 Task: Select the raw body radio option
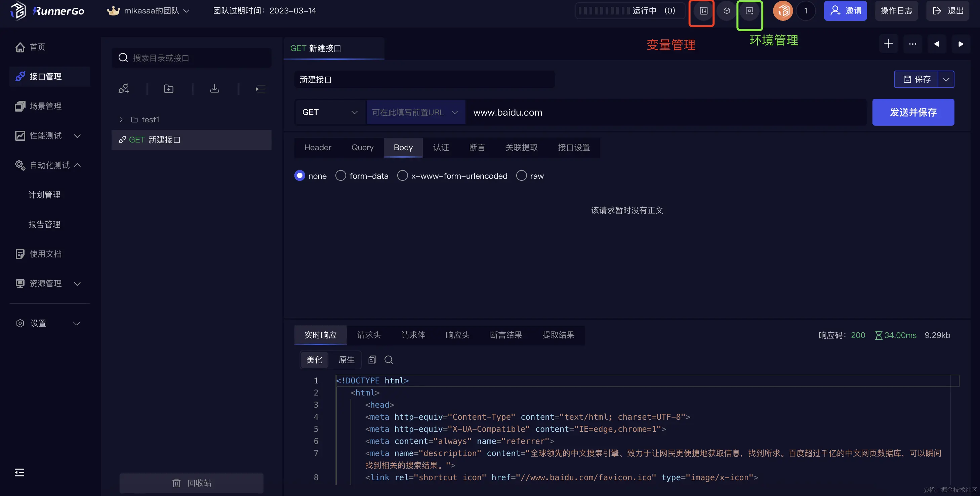pos(521,176)
